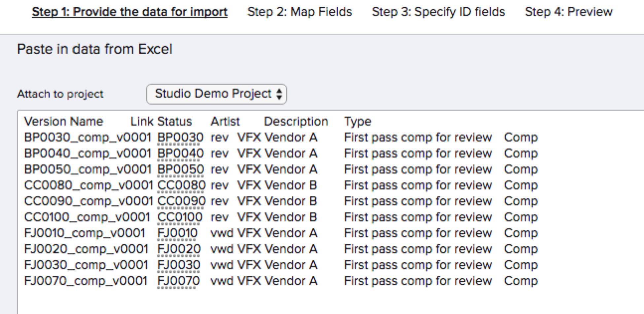Click the Paste in data from Excel heading
The image size is (644, 314).
[x=94, y=49]
